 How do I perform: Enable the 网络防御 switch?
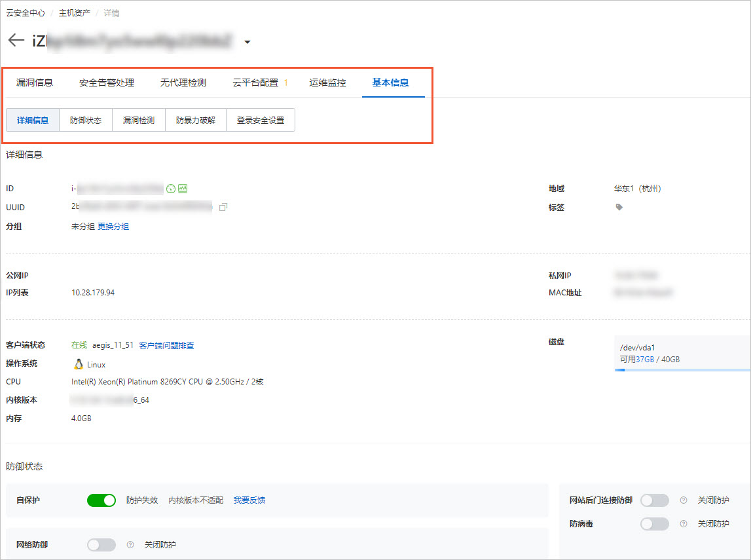[x=101, y=544]
